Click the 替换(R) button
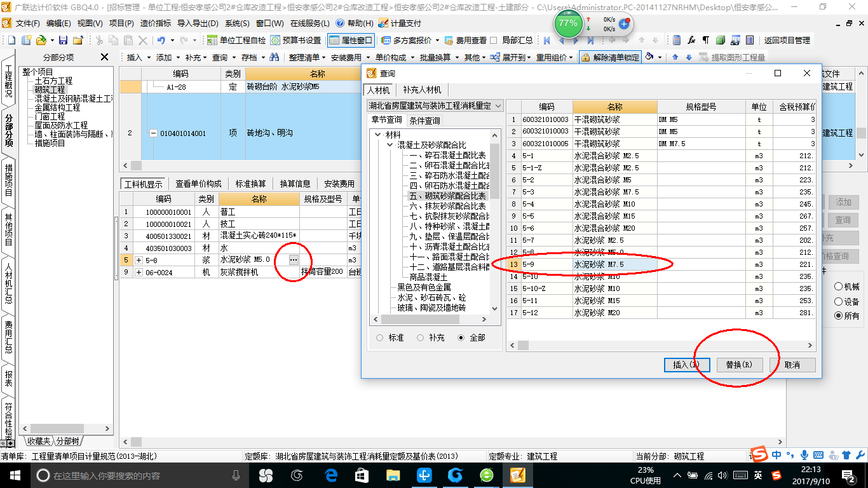This screenshot has width=868, height=488. (x=739, y=365)
